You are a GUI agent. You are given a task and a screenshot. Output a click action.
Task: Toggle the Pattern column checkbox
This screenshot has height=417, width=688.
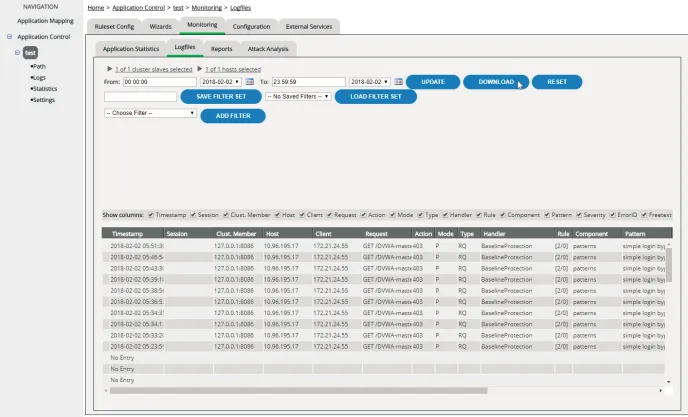click(547, 215)
